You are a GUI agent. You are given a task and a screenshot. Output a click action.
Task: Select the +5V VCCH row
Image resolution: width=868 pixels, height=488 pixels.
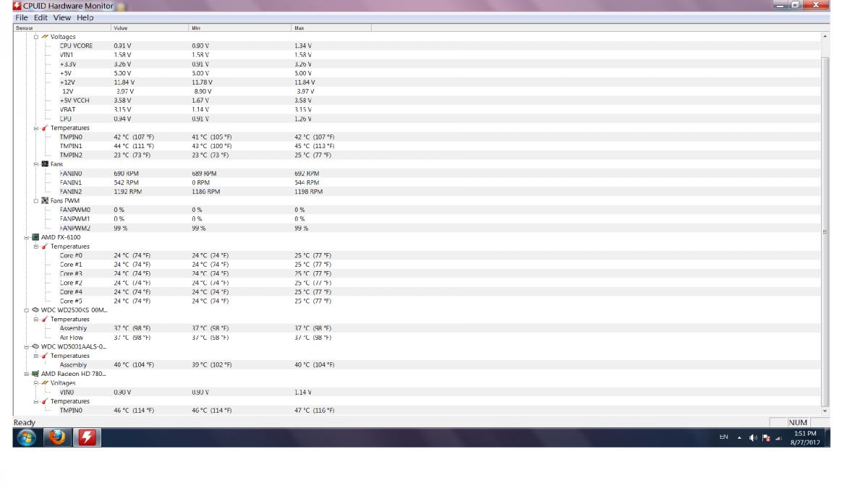(x=417, y=100)
